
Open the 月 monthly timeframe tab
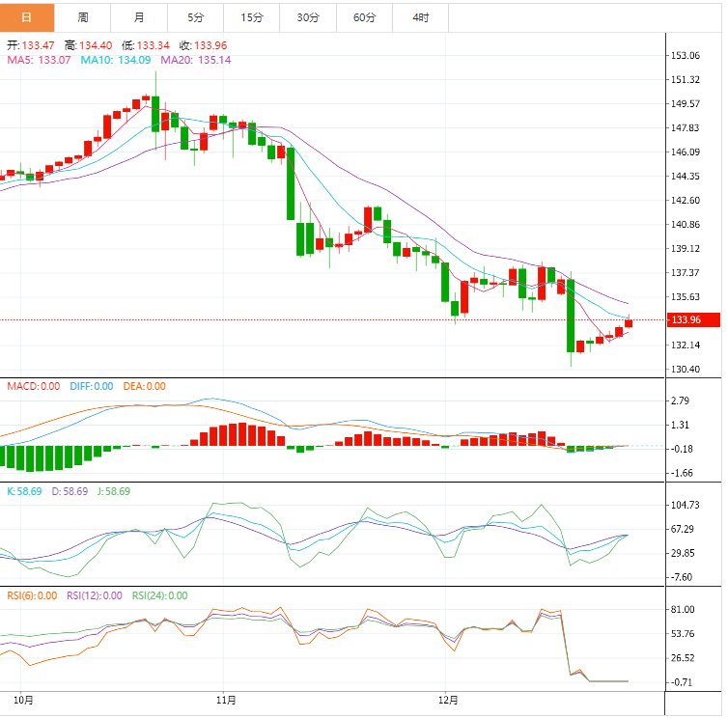[140, 17]
